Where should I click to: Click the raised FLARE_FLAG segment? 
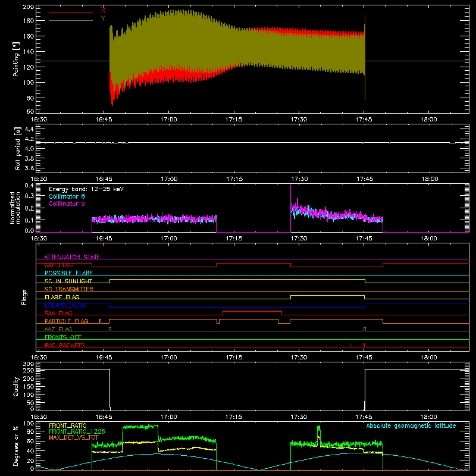pos(328,295)
